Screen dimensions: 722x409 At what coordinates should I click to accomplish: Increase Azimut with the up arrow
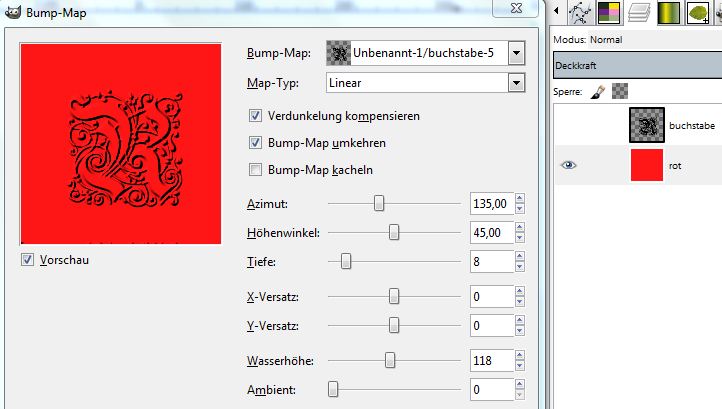(x=520, y=199)
